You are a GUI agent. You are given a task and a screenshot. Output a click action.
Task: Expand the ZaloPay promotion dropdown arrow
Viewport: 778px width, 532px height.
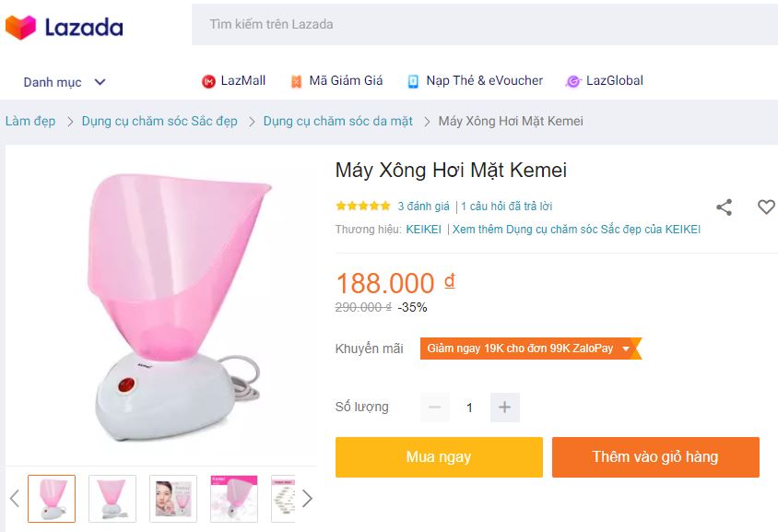(626, 349)
